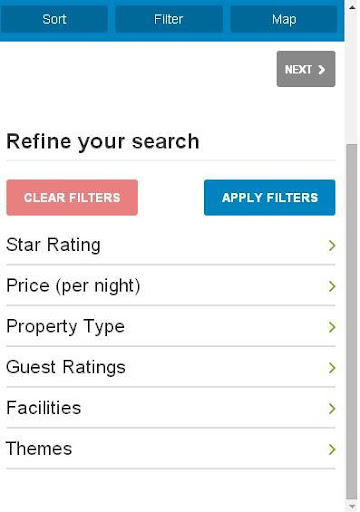Screen dimensions: 360x512
Task: Click the scrollbar up arrow
Action: point(352,7)
